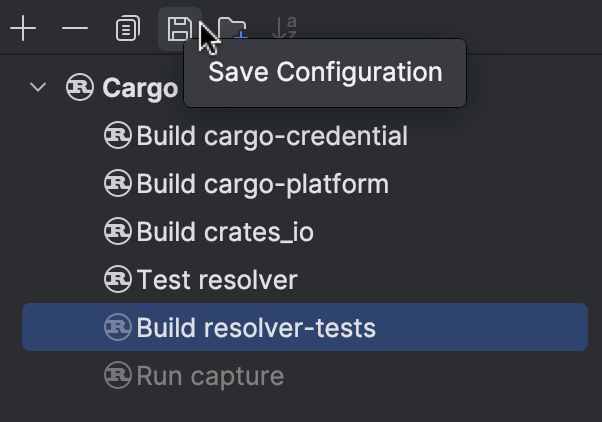Click the Copy Configuration icon
The height and width of the screenshot is (422, 602).
coord(127,28)
